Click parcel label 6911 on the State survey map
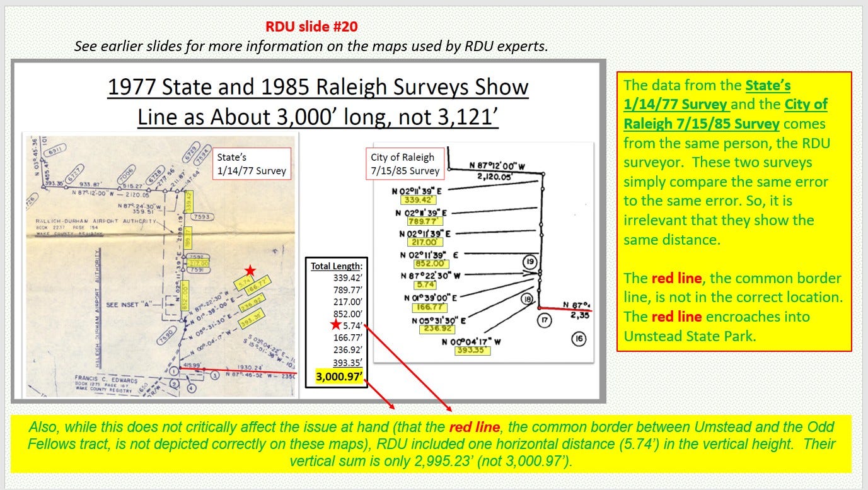868x490 pixels. pyautogui.click(x=55, y=149)
